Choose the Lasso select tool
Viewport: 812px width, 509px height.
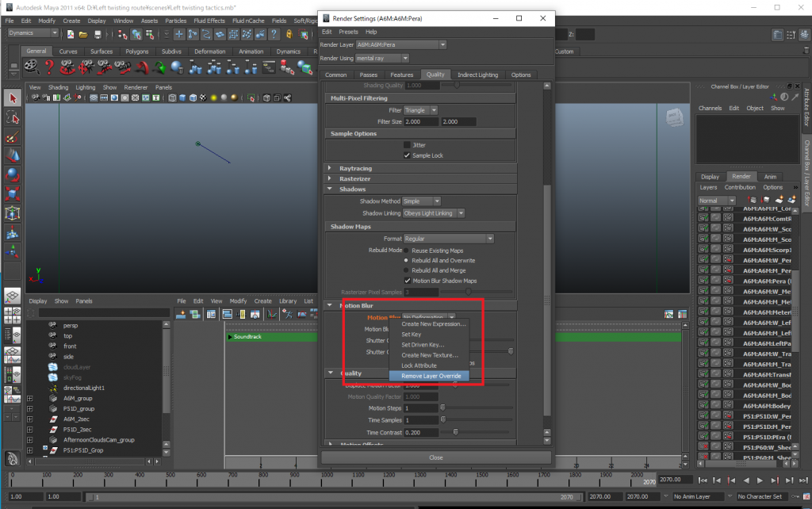coord(13,117)
